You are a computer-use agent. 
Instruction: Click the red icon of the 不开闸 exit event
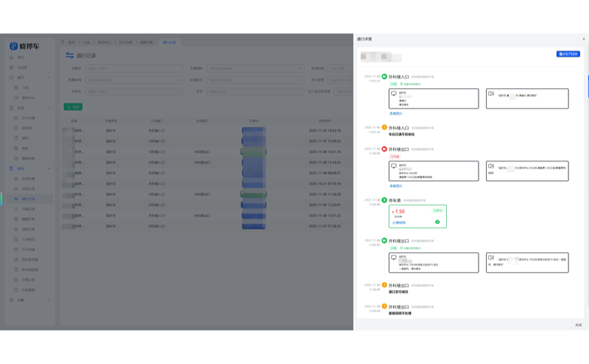384,149
